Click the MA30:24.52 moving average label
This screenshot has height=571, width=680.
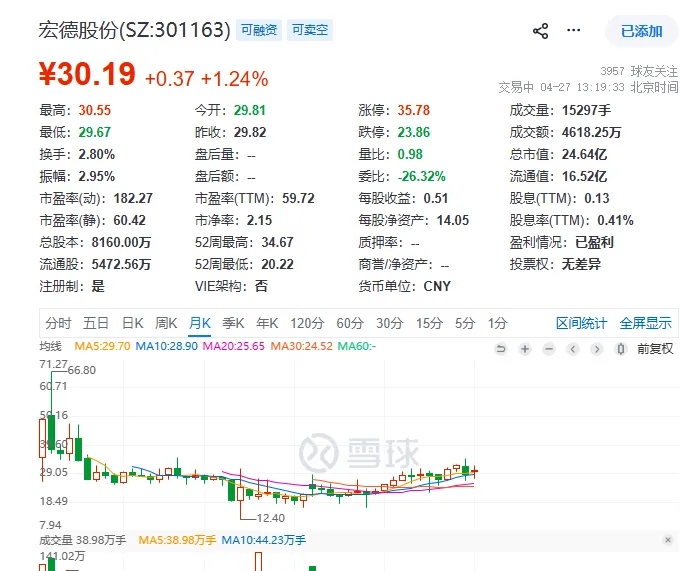(301, 346)
